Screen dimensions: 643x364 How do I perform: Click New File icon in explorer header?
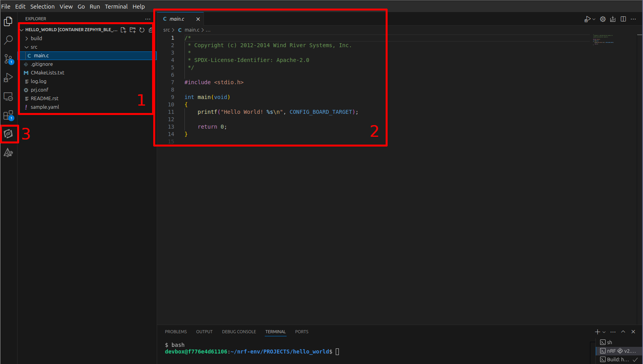(x=123, y=30)
